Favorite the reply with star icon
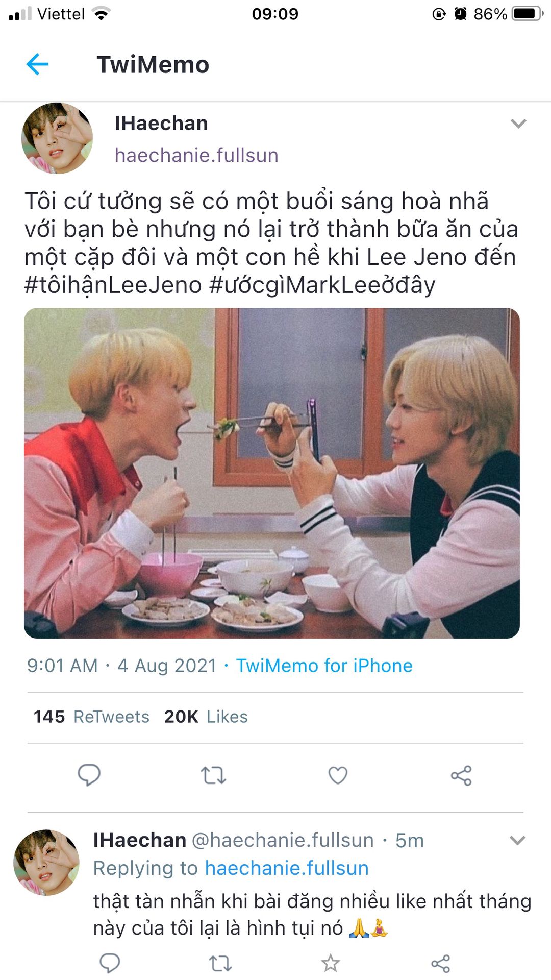 click(x=330, y=963)
